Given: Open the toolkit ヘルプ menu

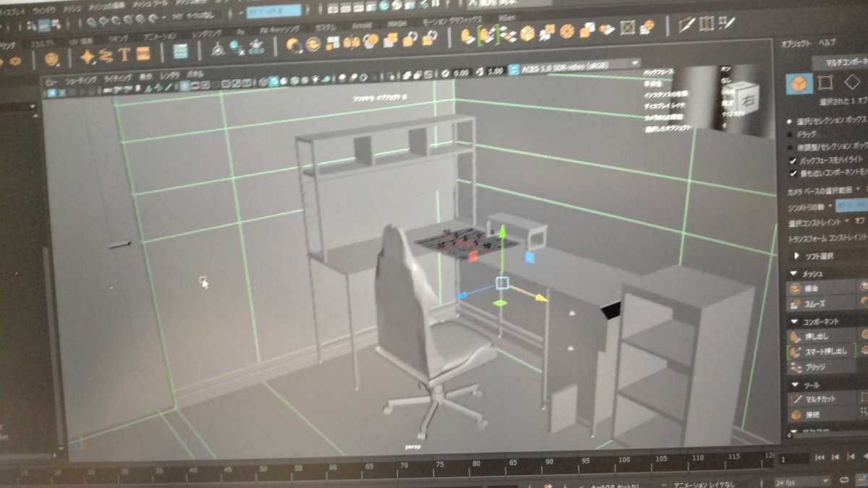Looking at the screenshot, I should pyautogui.click(x=827, y=43).
